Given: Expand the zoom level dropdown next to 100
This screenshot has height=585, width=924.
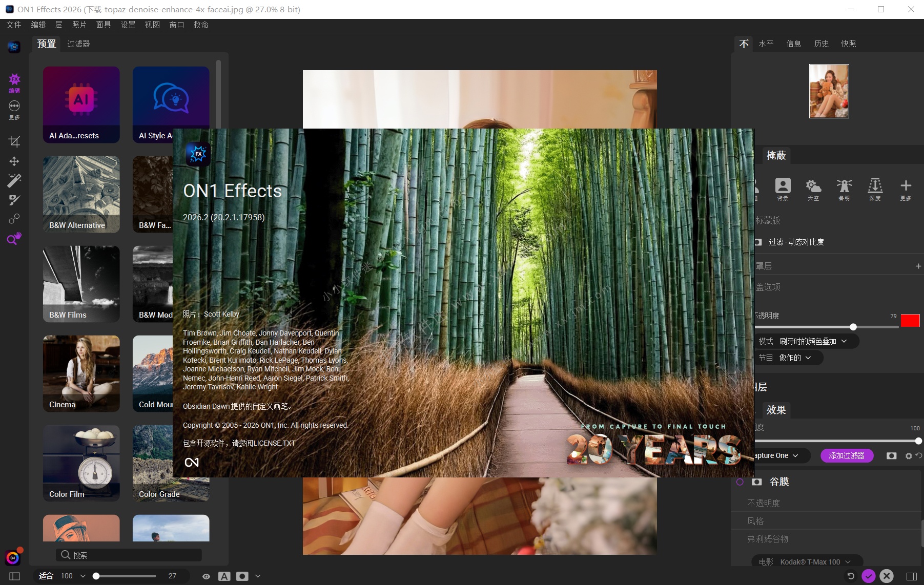Looking at the screenshot, I should coord(83,576).
